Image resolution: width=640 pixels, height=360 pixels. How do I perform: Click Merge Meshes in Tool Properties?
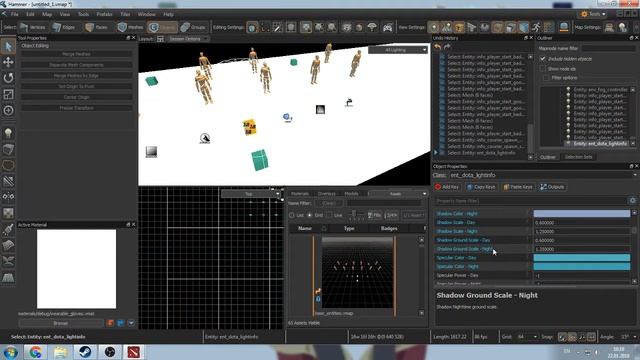[76, 54]
